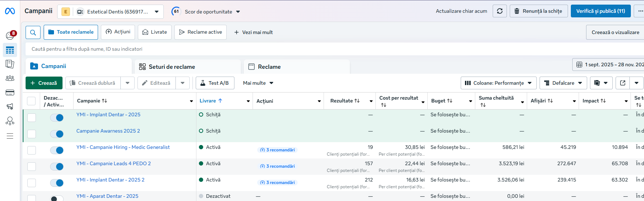Open the Billing card icon in sidebar
Screen dimensions: 644x201
click(x=10, y=93)
